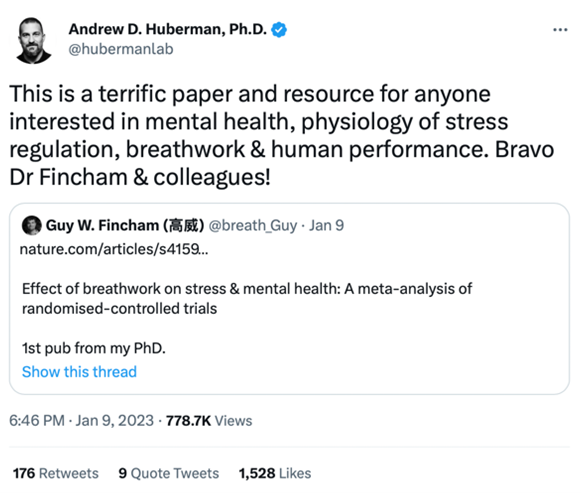Open the 9 Quote Tweets list

(x=169, y=473)
